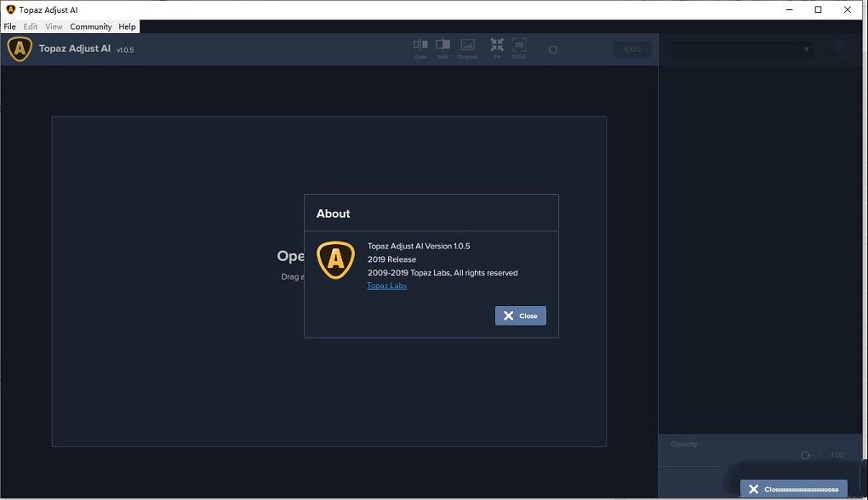Screen dimensions: 868x500
Task: Open the 100% zoom level box
Action: tap(632, 50)
